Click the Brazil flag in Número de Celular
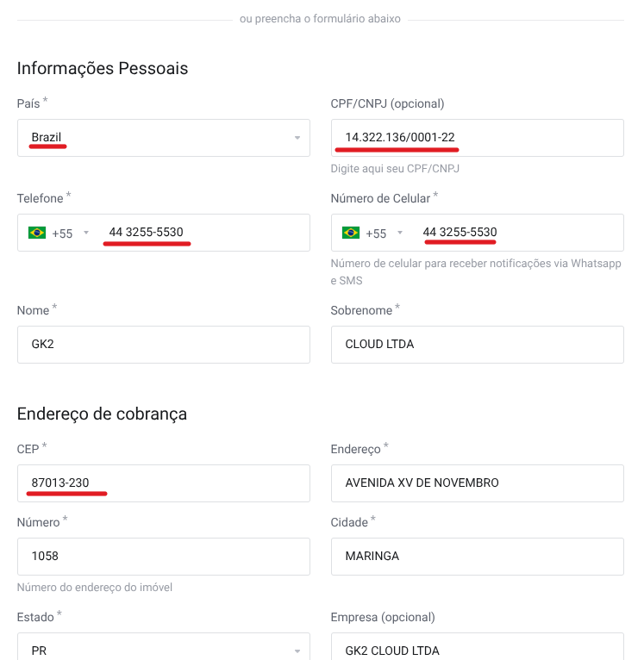 point(351,233)
